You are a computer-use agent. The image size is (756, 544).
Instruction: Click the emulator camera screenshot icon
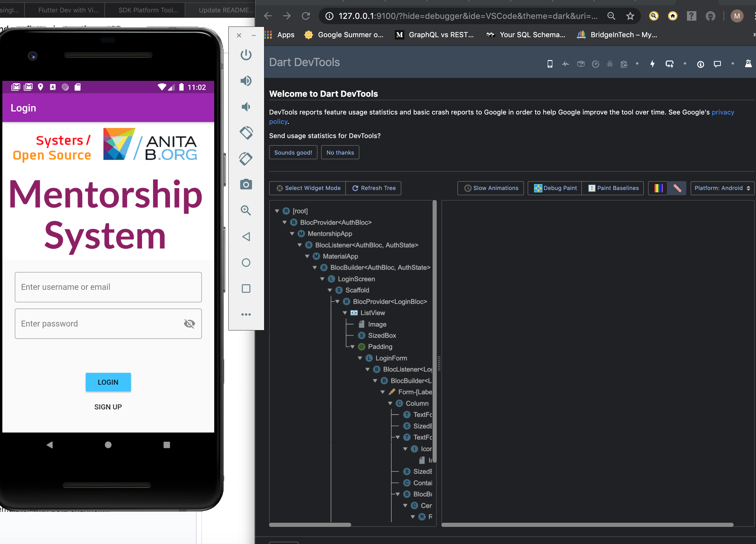coord(246,184)
